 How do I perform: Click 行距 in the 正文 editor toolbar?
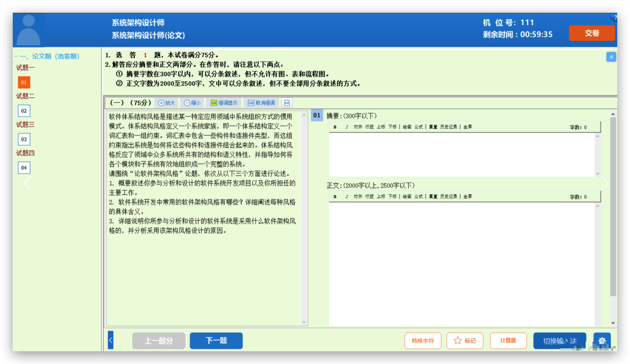tap(369, 196)
